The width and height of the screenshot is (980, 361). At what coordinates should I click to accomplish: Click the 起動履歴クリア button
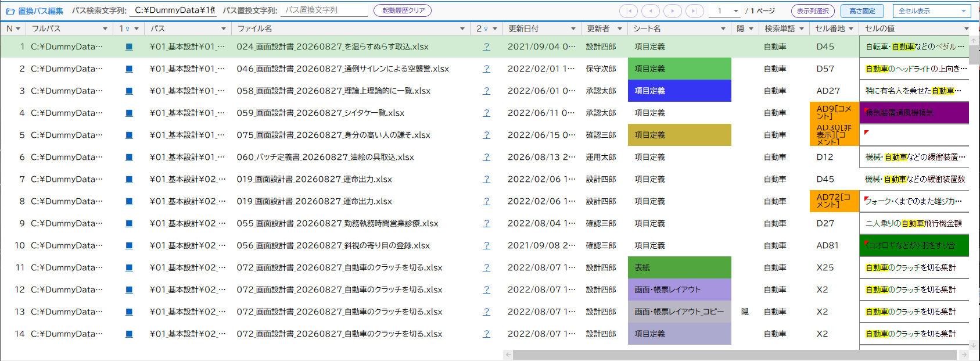pos(403,10)
